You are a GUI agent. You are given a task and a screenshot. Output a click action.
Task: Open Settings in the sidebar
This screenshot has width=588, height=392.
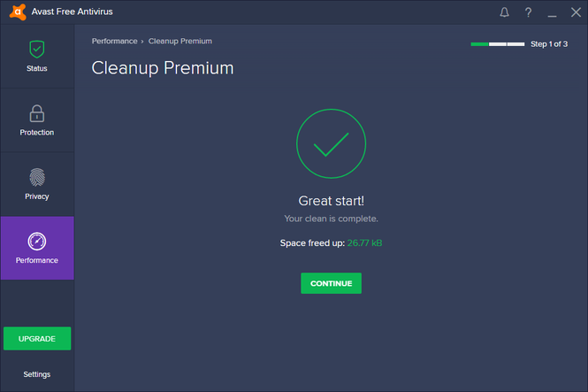click(x=37, y=374)
